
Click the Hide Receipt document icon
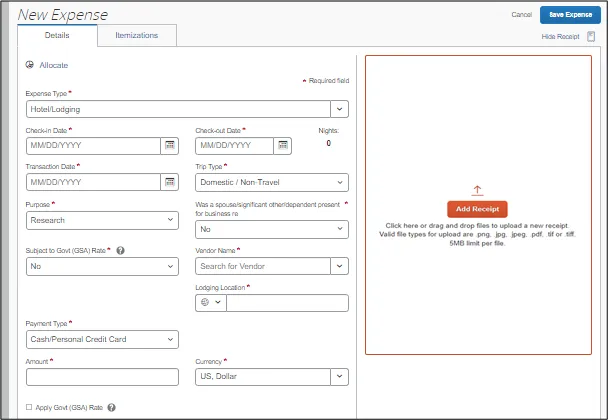pyautogui.click(x=591, y=36)
